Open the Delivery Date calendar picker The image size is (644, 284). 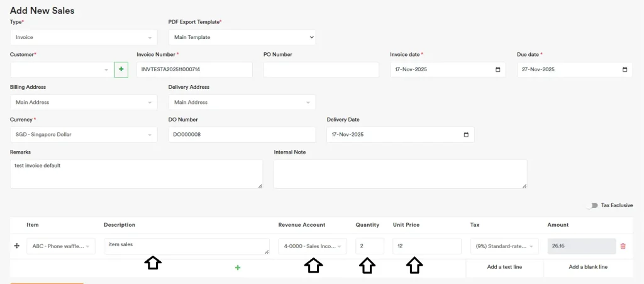click(x=466, y=135)
